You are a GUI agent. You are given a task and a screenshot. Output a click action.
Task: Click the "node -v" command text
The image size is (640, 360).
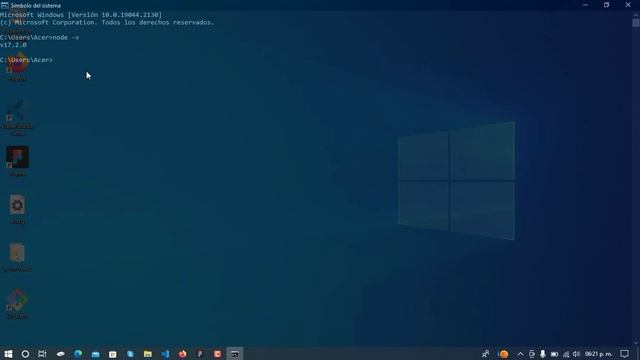(66, 38)
